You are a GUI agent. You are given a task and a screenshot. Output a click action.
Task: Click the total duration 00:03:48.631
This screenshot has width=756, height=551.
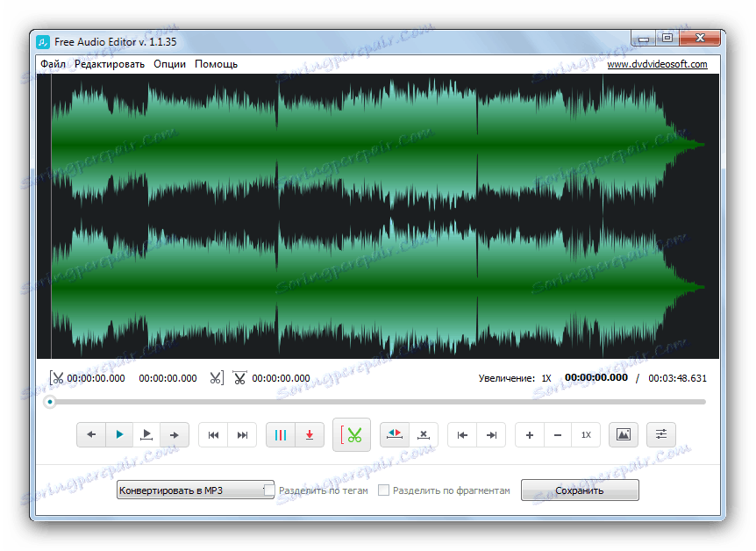point(677,378)
